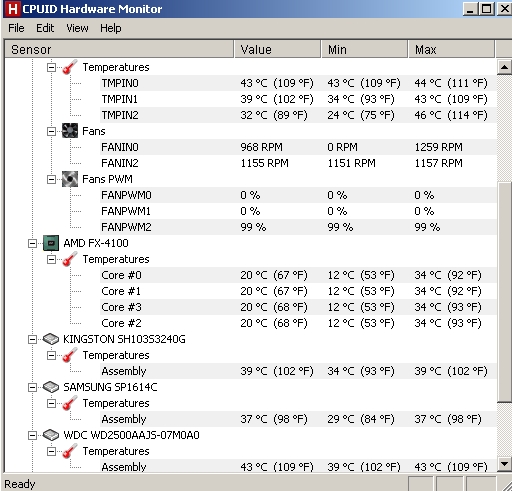Click the 1151 RPM min value
This screenshot has width=512, height=491.
[351, 163]
